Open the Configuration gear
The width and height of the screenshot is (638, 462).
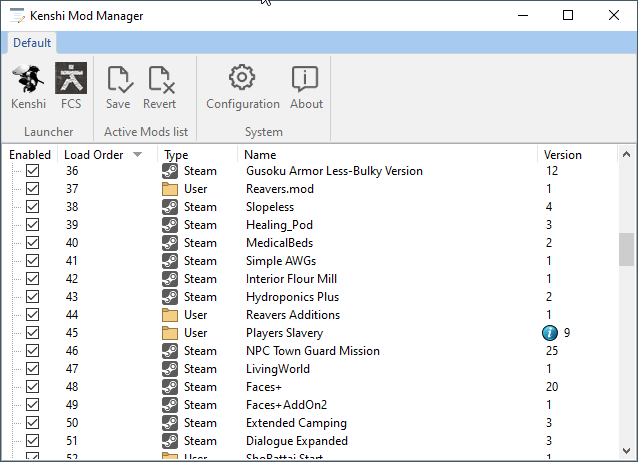(x=243, y=87)
